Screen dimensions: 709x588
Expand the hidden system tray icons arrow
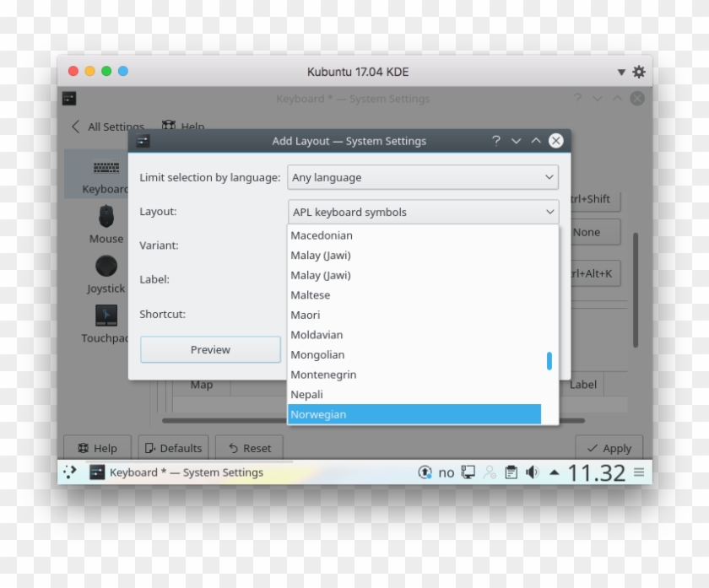tap(555, 472)
